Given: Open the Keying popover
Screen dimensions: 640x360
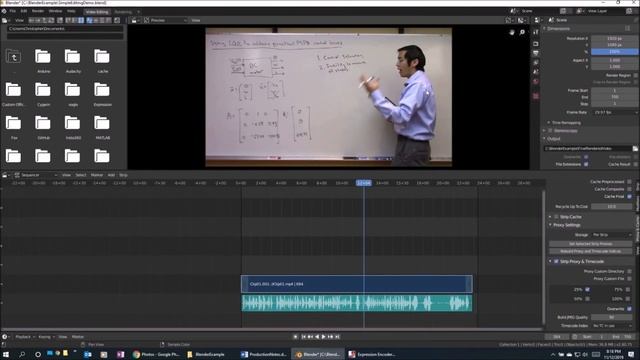Looking at the screenshot, I should [46, 337].
